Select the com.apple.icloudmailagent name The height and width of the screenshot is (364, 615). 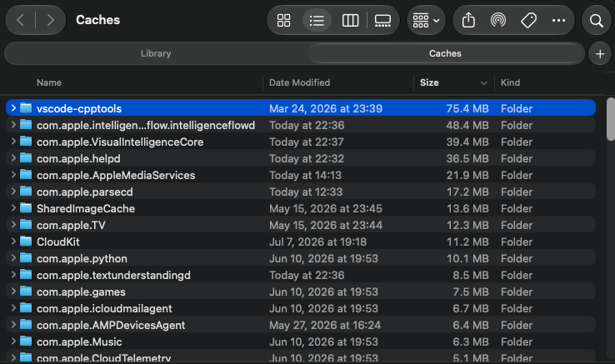click(104, 309)
